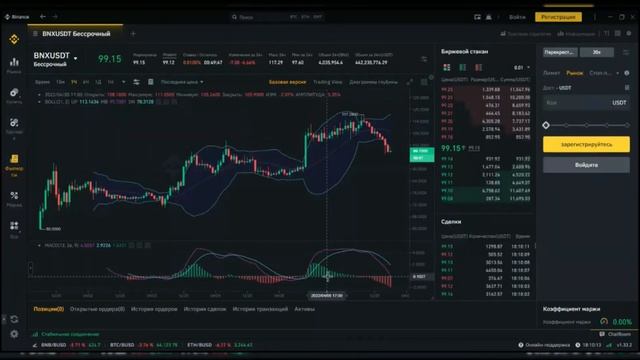Switch the Cross margin mode button
Image resolution: width=640 pixels, height=360 pixels.
click(x=560, y=52)
